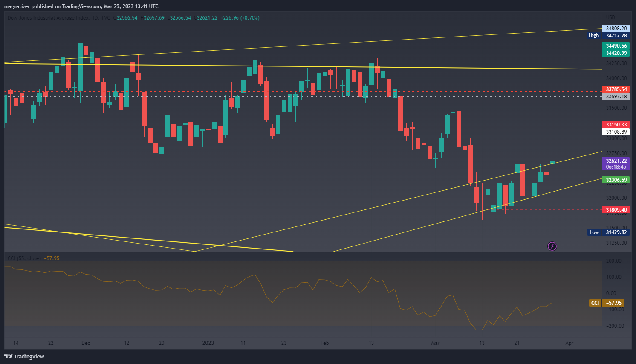
Task: Click the red 31805.40 price tag
Action: coord(616,210)
